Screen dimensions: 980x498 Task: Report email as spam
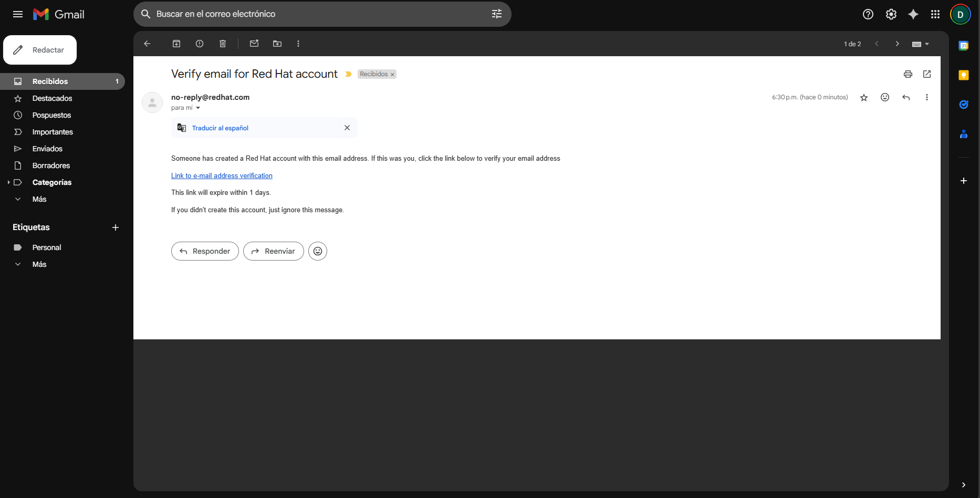(x=200, y=44)
